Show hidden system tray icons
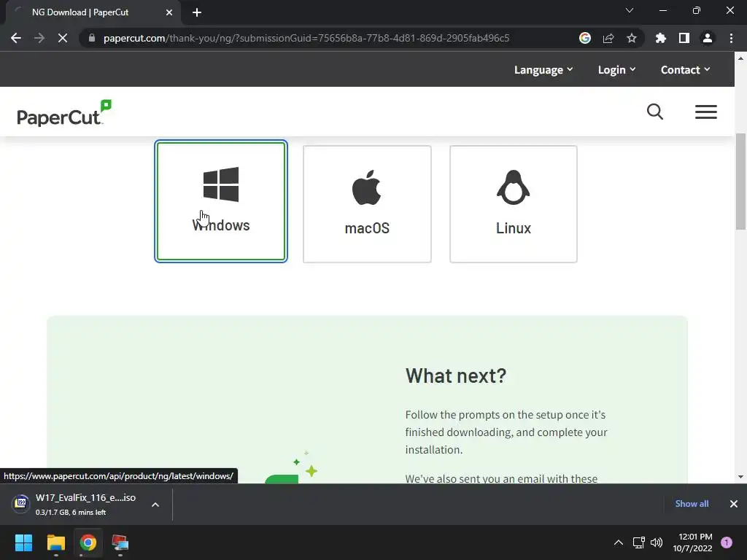Image resolution: width=747 pixels, height=560 pixels. pyautogui.click(x=618, y=542)
